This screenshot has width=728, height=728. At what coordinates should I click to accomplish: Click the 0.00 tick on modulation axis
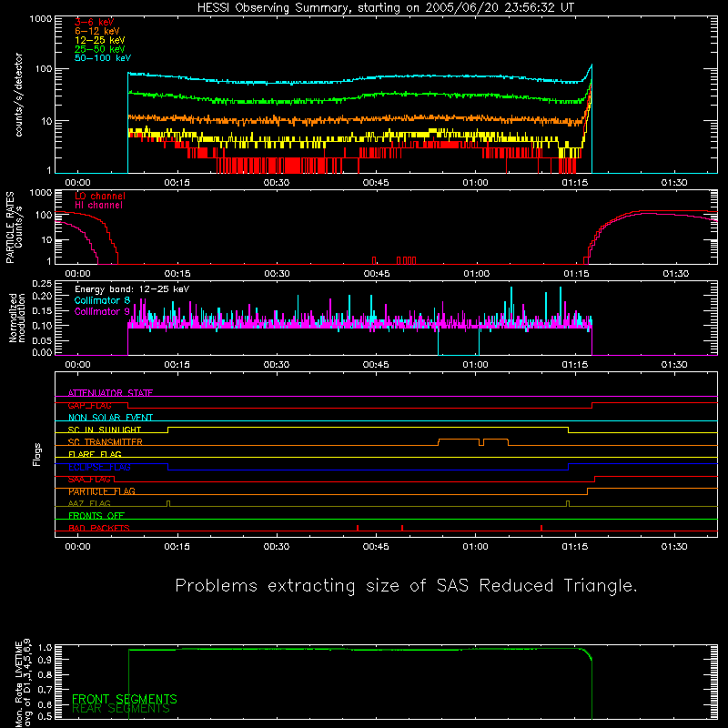[42, 352]
